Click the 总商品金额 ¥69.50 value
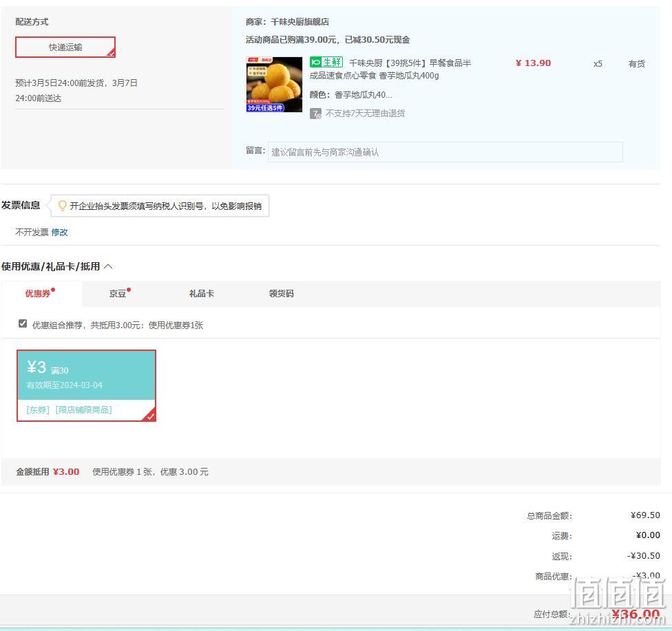672x631 pixels. [645, 515]
